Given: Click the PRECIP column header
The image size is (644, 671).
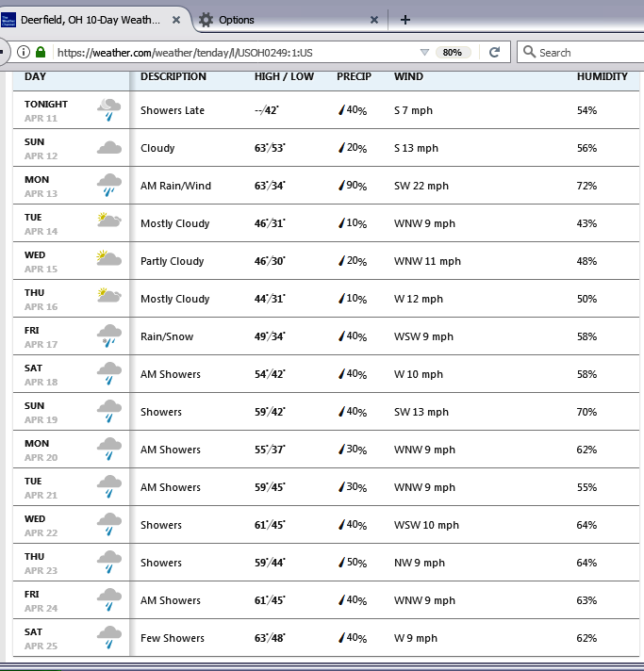Looking at the screenshot, I should click(354, 76).
